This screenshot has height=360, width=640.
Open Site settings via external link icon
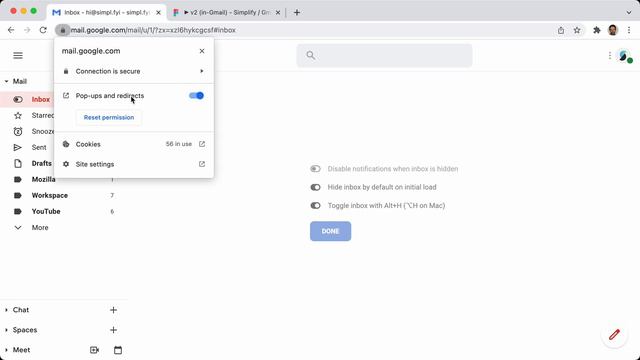(202, 164)
